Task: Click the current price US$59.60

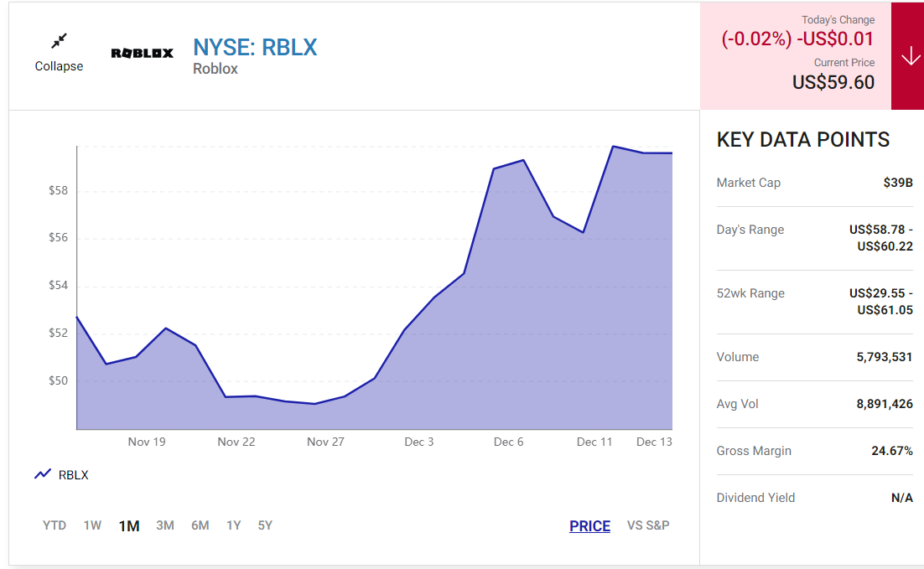Action: 833,82
